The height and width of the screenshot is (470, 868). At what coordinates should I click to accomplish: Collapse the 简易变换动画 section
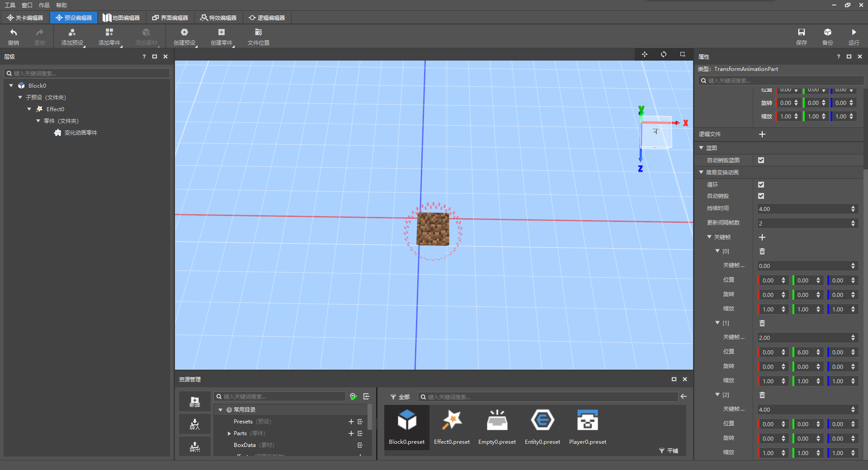[701, 172]
